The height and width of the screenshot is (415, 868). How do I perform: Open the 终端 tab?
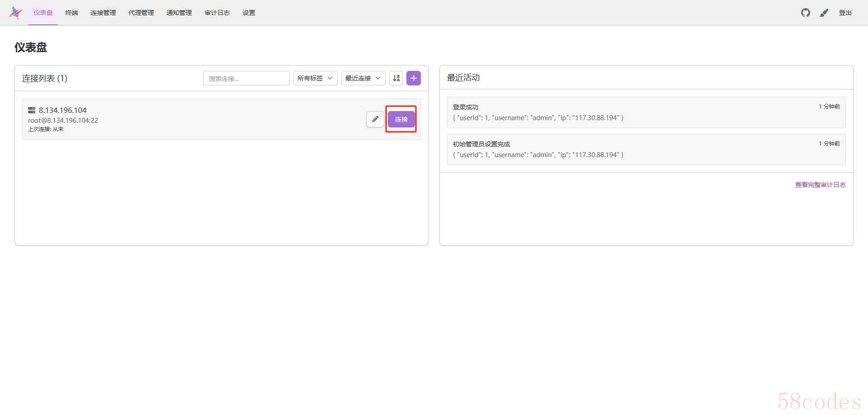(x=71, y=13)
